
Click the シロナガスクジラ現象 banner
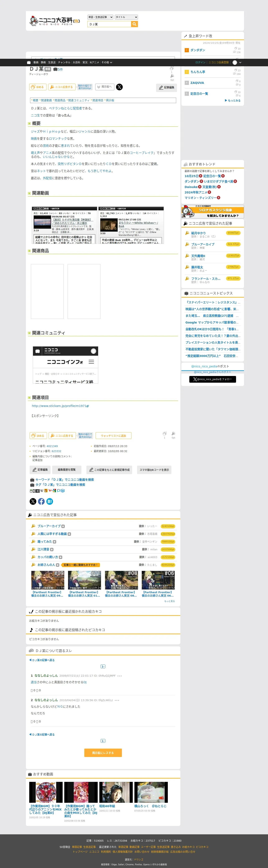click(212, 212)
